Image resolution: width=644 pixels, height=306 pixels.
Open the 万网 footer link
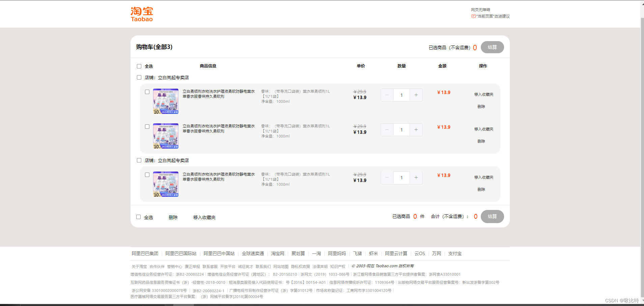click(437, 253)
